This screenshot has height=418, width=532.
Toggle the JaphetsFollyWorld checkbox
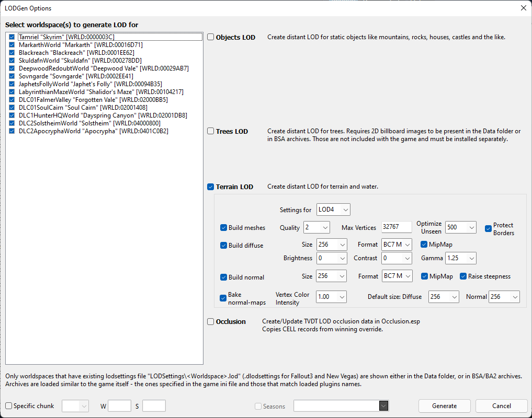(12, 84)
